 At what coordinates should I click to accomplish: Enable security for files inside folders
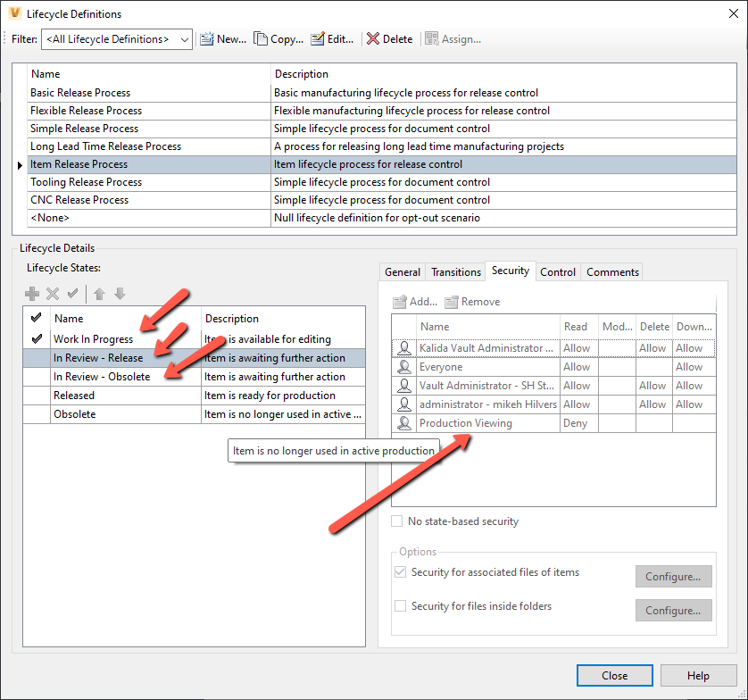click(x=401, y=605)
